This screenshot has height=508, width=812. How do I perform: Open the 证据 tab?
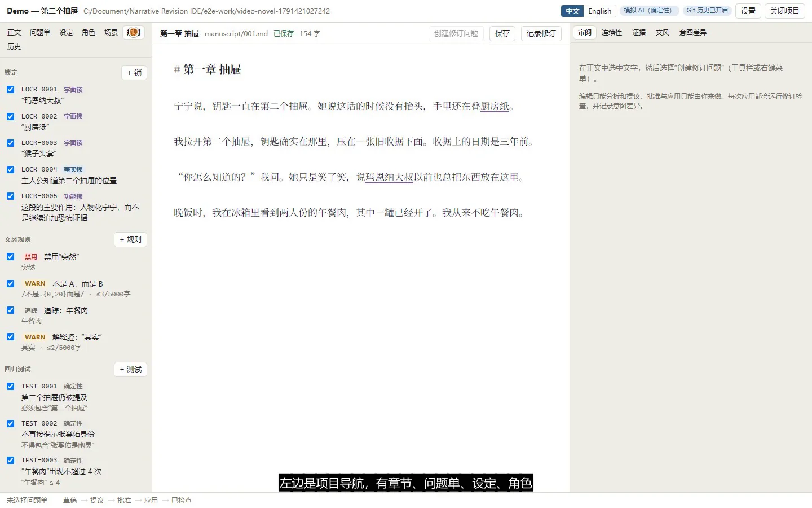click(639, 33)
